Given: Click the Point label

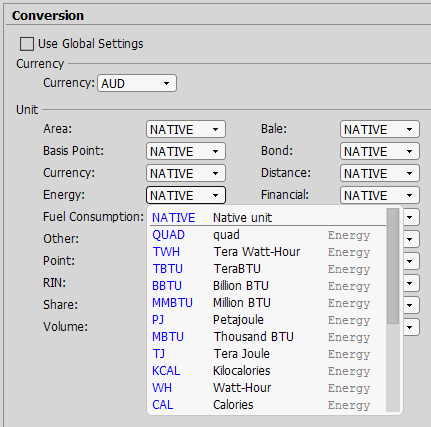Looking at the screenshot, I should [59, 261].
